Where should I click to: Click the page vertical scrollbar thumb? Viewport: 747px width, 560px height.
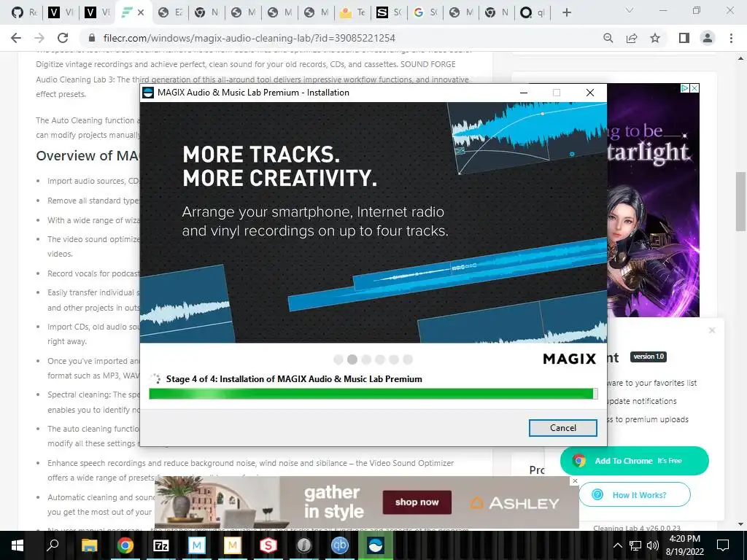point(740,200)
